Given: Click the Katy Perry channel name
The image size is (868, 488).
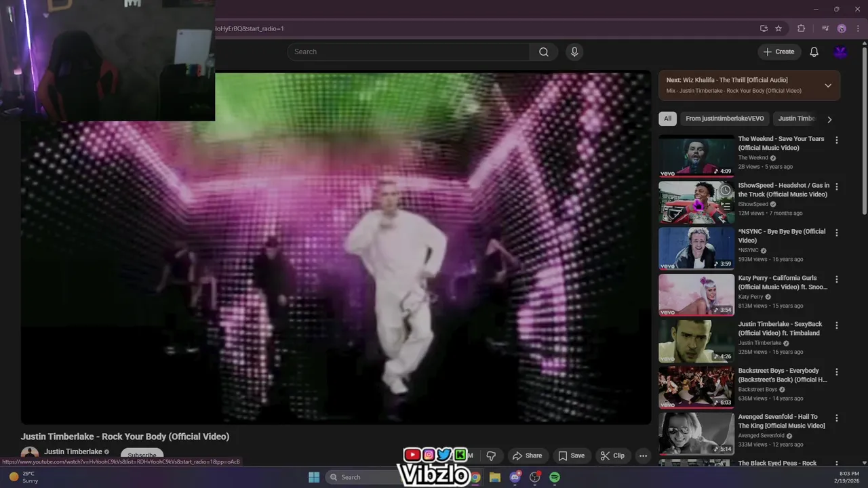Looking at the screenshot, I should 751,297.
